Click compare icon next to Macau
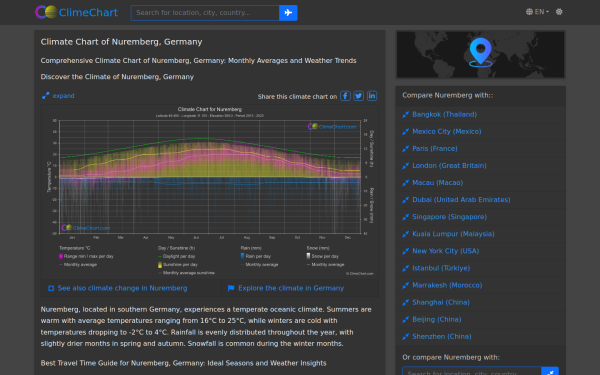 coord(406,183)
